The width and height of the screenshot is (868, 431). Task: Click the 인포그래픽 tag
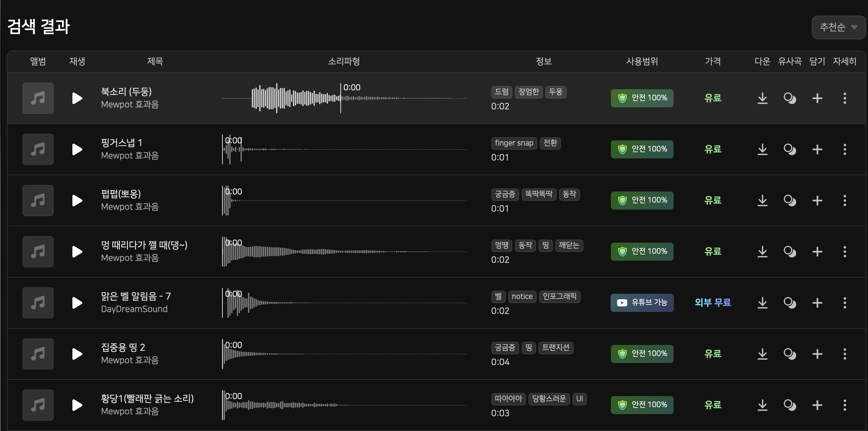[x=559, y=297]
